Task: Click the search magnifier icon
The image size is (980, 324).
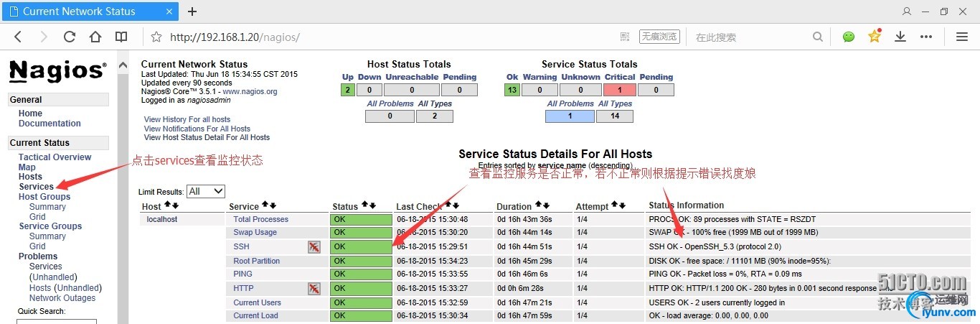Action: [x=818, y=37]
